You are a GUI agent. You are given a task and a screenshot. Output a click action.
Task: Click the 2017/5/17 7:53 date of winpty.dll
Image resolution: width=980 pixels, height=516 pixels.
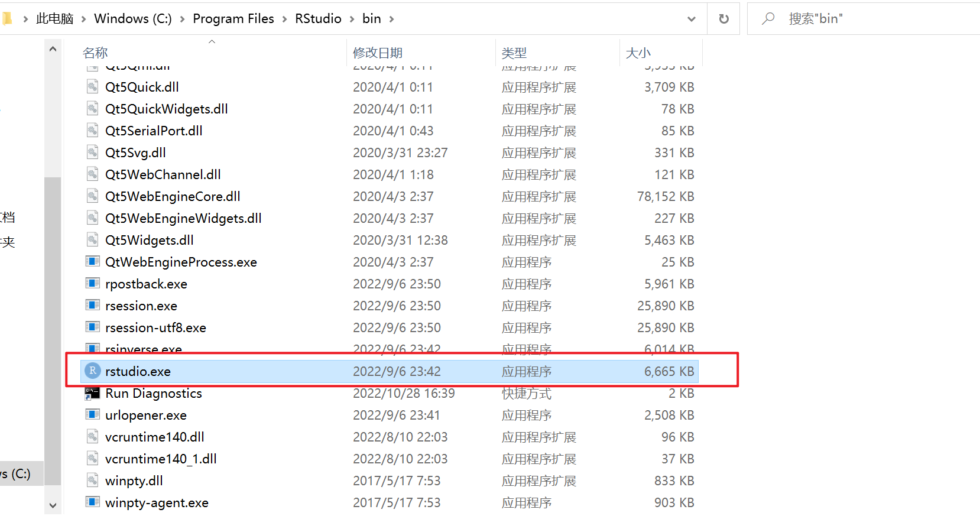pyautogui.click(x=397, y=481)
